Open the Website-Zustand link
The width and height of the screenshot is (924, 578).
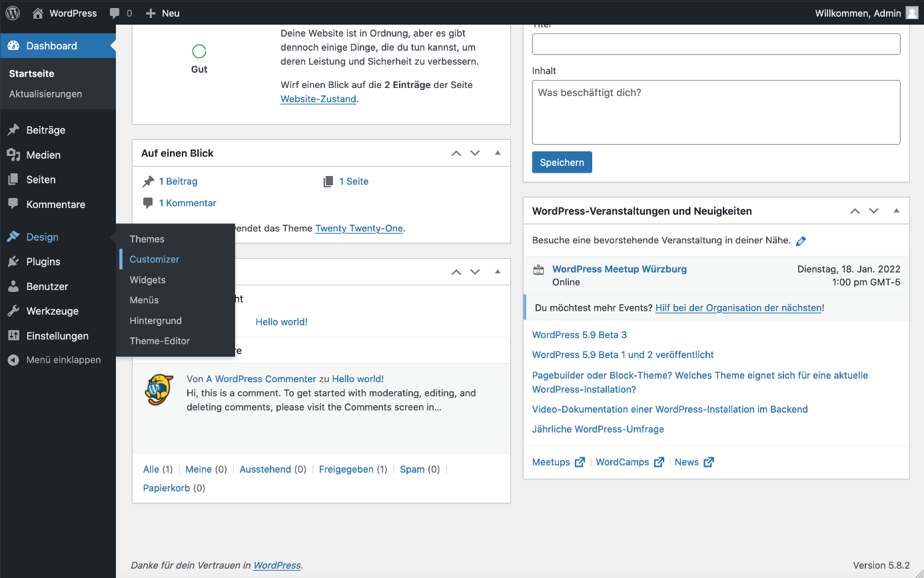pos(318,99)
